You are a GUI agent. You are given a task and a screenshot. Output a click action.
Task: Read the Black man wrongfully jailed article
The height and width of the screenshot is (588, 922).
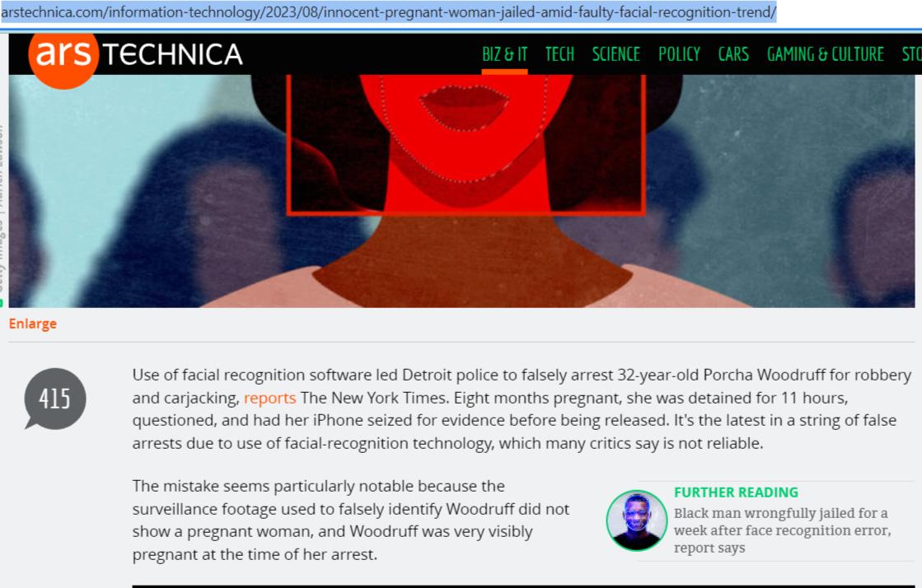pos(782,530)
